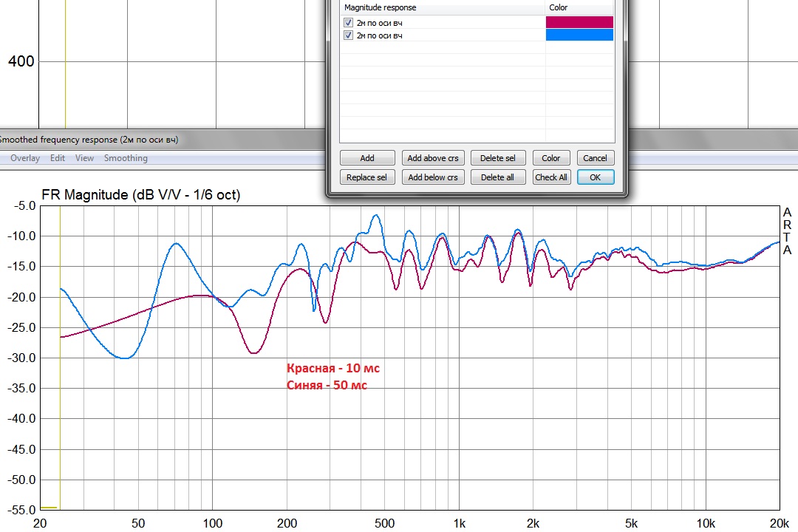Select the second '2м по оси вч' list row text
The image size is (798, 532).
[379, 35]
